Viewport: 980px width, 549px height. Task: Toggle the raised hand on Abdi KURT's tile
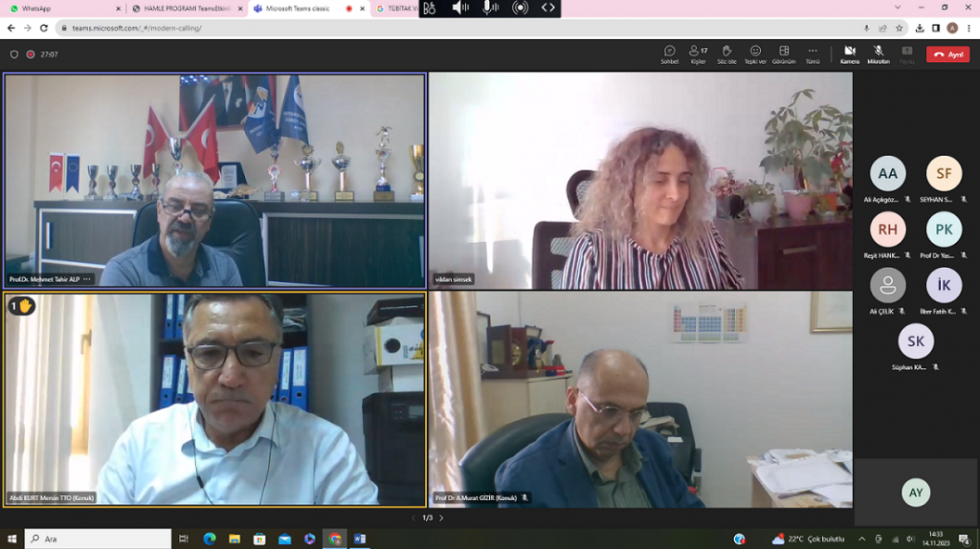22,306
